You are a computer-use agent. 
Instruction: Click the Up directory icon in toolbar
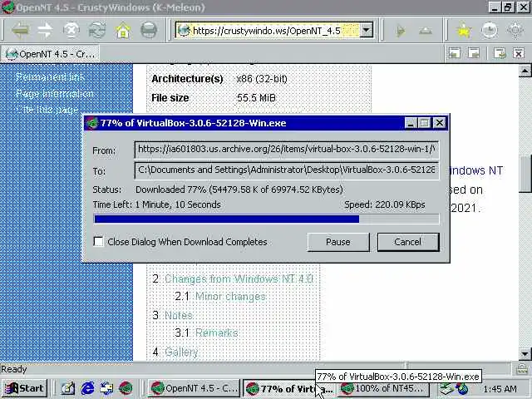(x=426, y=32)
